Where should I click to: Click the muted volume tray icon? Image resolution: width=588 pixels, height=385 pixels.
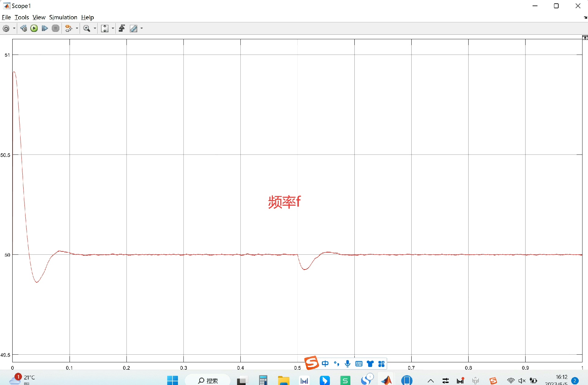coord(522,381)
